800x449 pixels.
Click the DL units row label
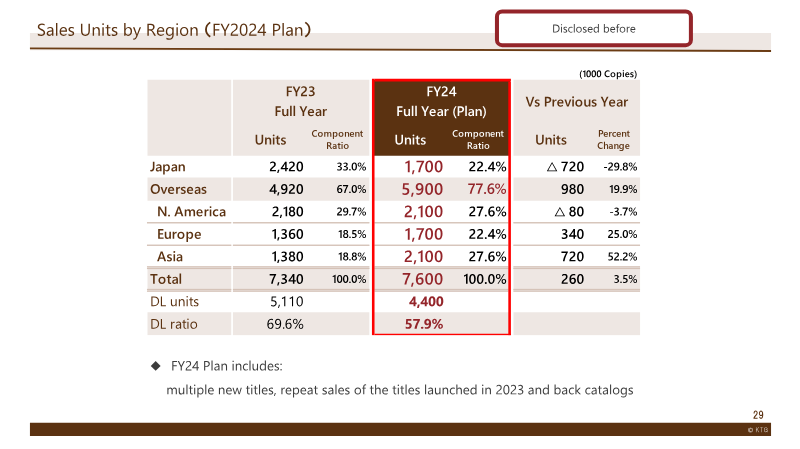pos(174,302)
